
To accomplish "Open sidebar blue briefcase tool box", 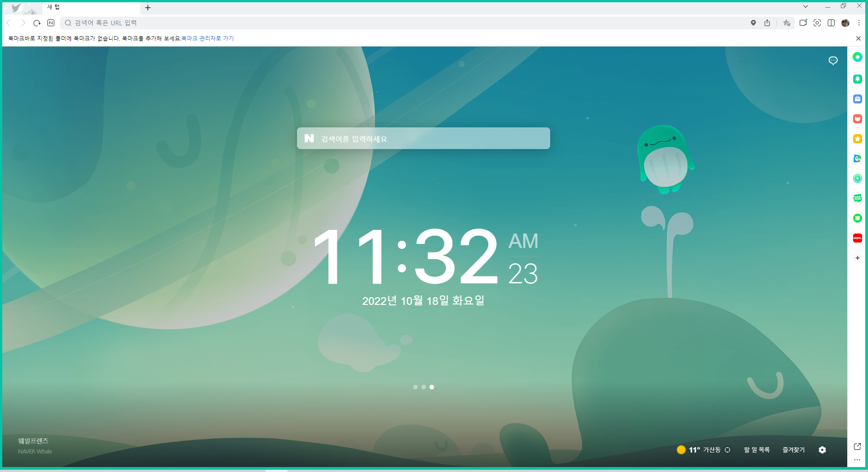I will coord(858,99).
